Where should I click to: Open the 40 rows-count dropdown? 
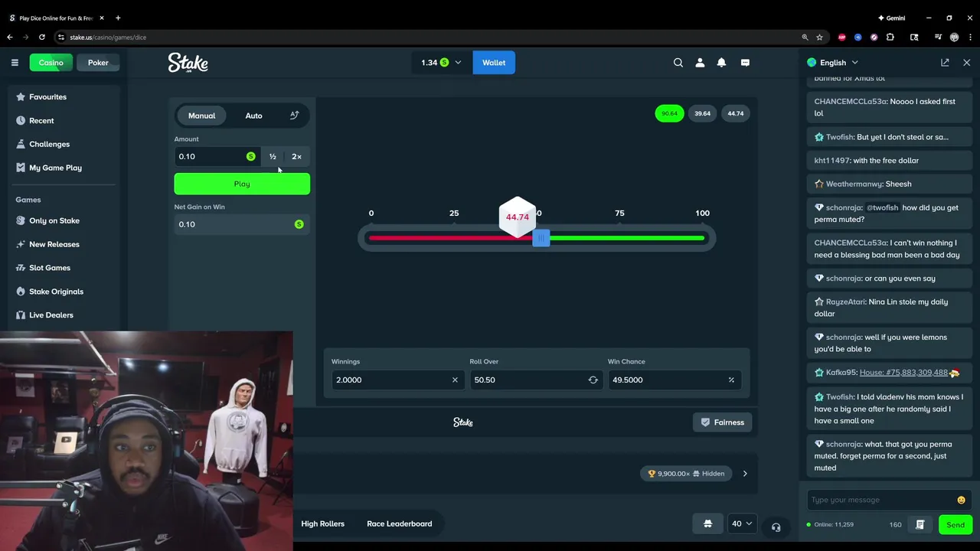tap(740, 523)
